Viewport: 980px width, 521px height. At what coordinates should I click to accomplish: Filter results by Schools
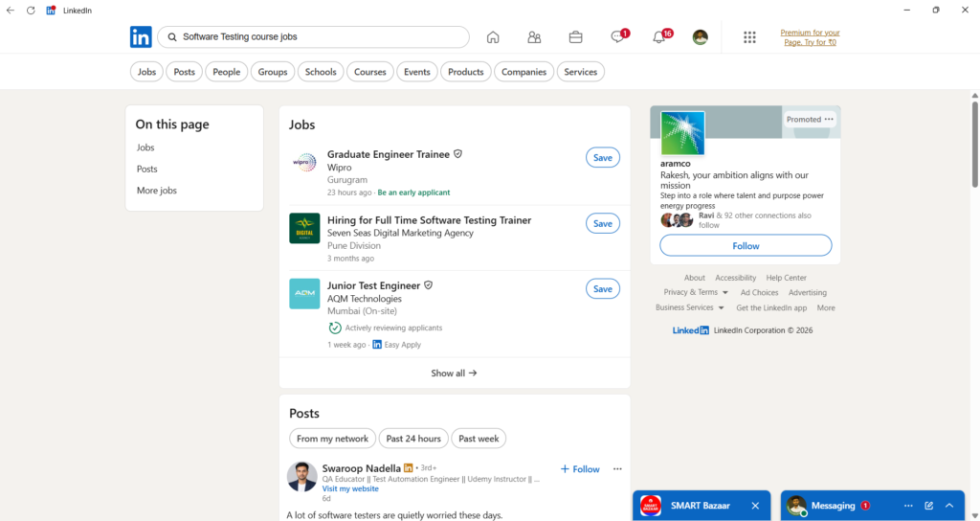(321, 72)
